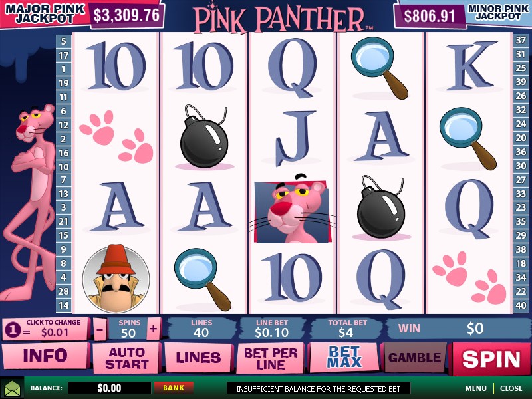Increase auto spins with the plus button
Viewport: 532px width, 399px height.
pos(154,328)
